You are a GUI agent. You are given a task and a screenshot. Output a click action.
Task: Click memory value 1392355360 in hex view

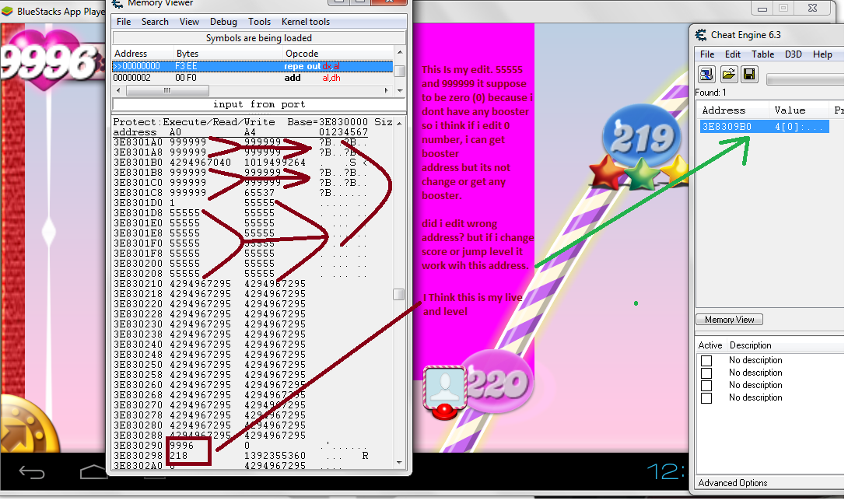click(275, 456)
